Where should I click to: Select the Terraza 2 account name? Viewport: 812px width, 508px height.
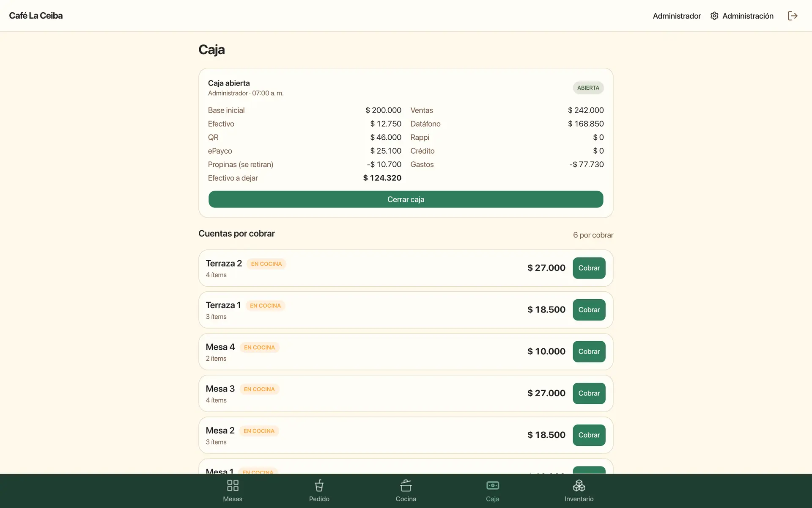pyautogui.click(x=224, y=263)
